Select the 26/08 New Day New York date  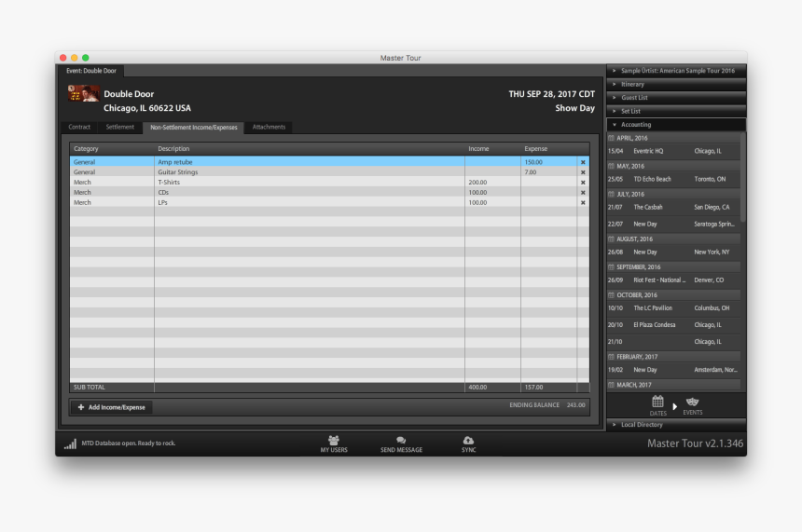[673, 252]
